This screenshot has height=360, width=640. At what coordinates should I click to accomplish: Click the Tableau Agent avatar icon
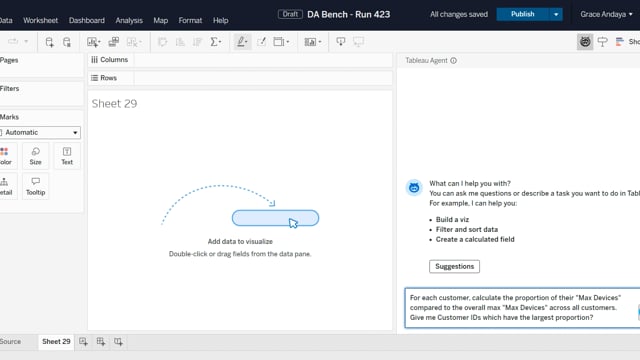[x=414, y=188]
